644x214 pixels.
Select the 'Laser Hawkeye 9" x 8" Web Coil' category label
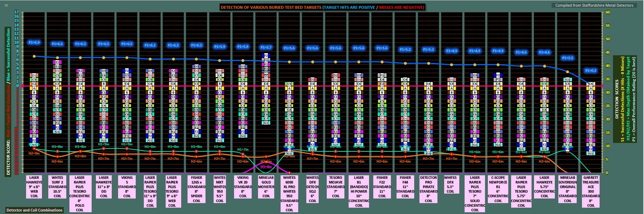(34, 187)
